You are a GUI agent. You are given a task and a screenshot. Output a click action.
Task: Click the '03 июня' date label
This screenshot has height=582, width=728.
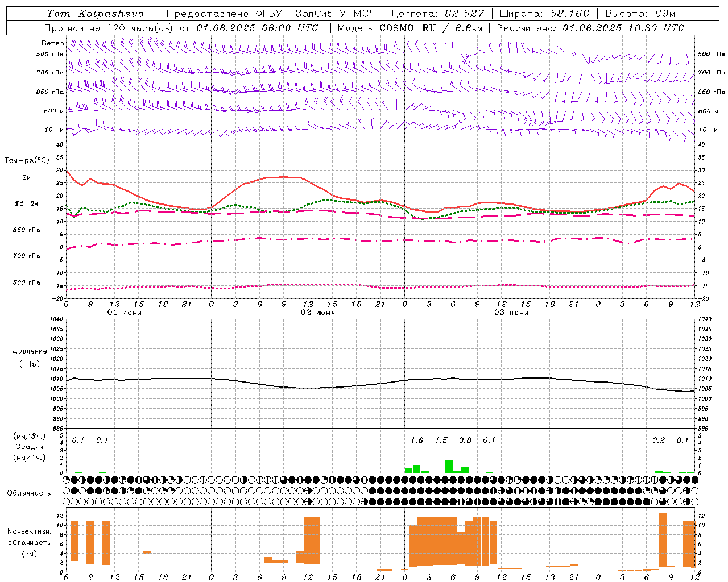point(511,313)
